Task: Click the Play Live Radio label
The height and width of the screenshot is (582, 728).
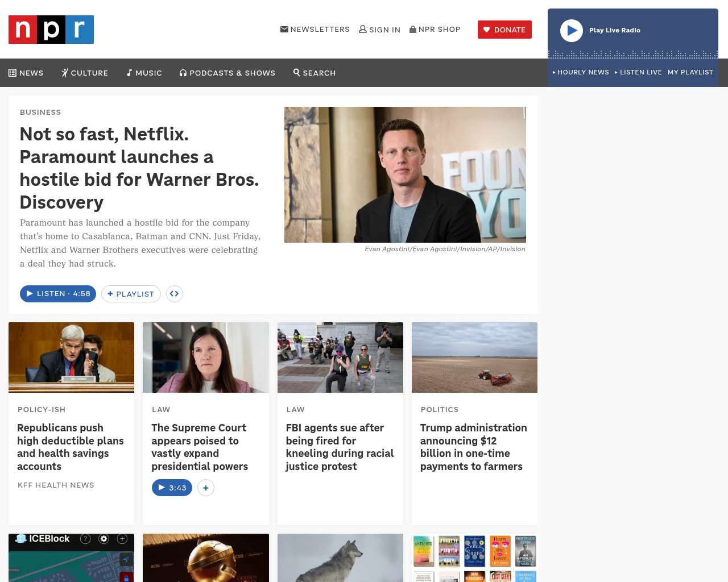Action: click(x=615, y=31)
